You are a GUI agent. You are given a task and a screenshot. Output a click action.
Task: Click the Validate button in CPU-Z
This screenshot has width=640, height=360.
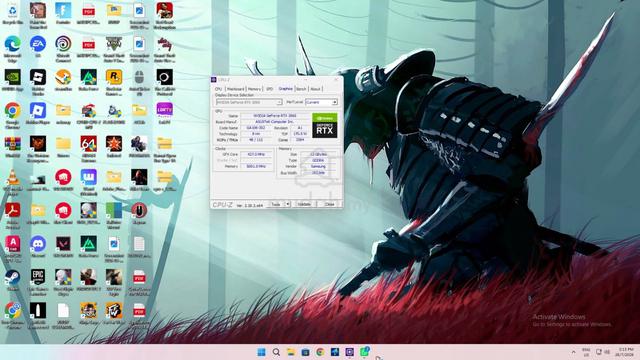coord(304,204)
